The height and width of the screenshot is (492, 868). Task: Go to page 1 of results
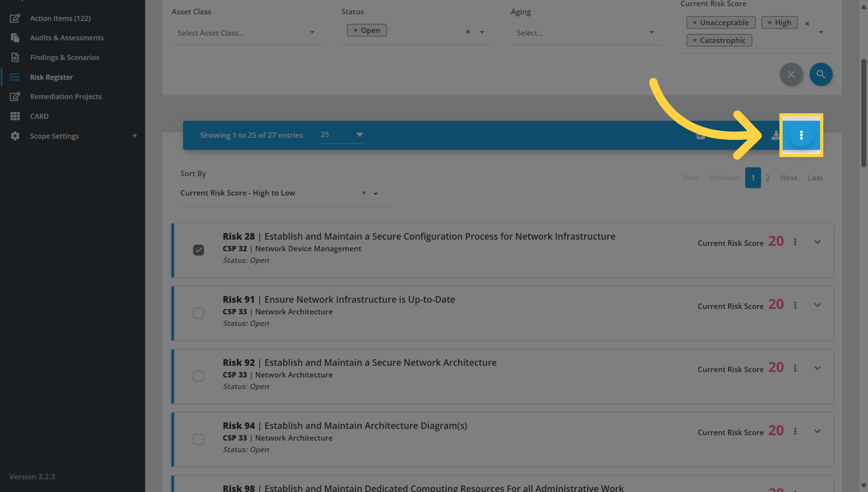[x=753, y=178]
